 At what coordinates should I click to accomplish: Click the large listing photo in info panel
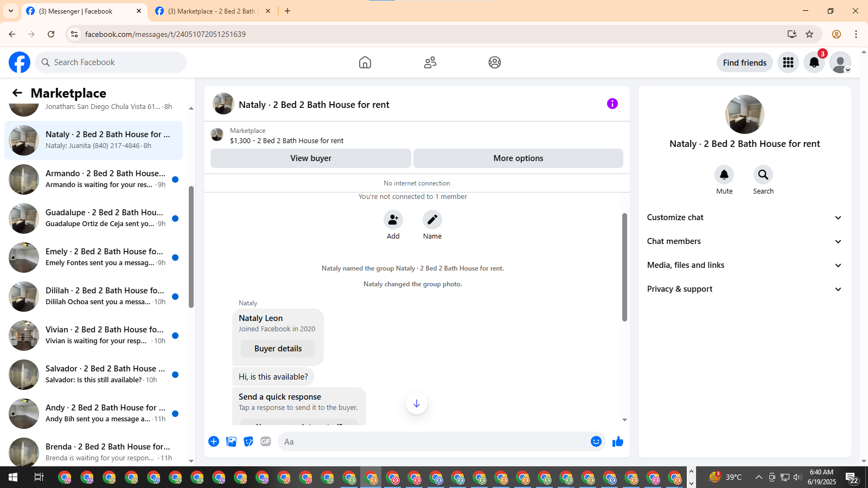point(745,114)
